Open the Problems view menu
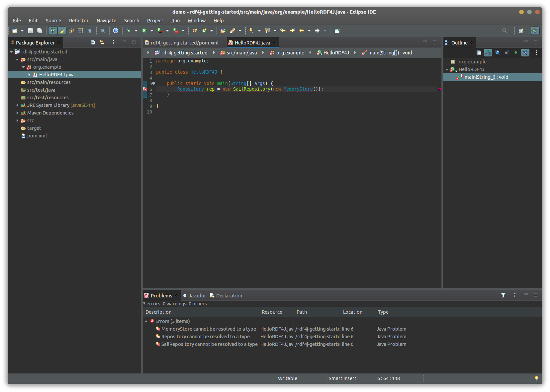Screen dimensions: 550x392 [x=515, y=295]
